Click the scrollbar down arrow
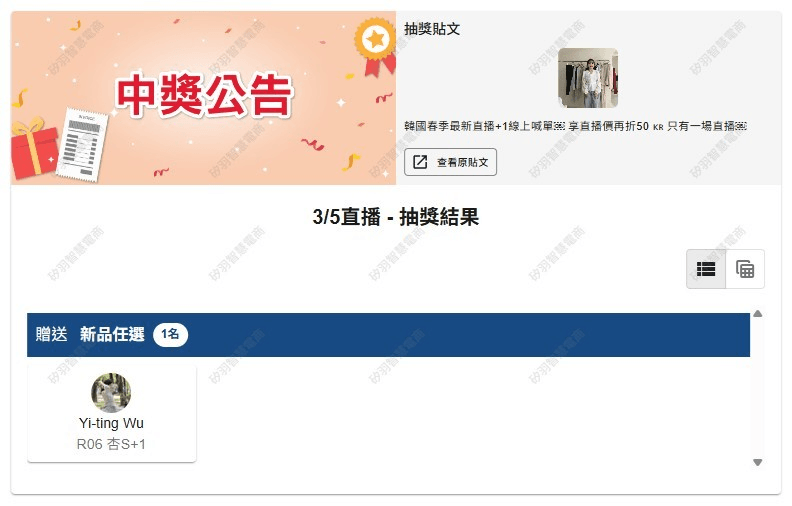This screenshot has height=506, width=792. (x=757, y=462)
